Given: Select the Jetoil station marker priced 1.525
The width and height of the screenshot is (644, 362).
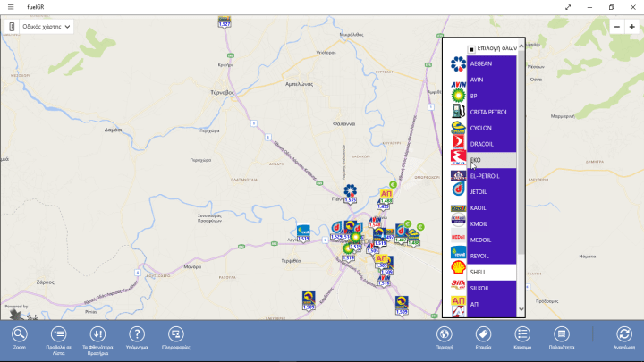Looking at the screenshot, I should coord(336,231).
